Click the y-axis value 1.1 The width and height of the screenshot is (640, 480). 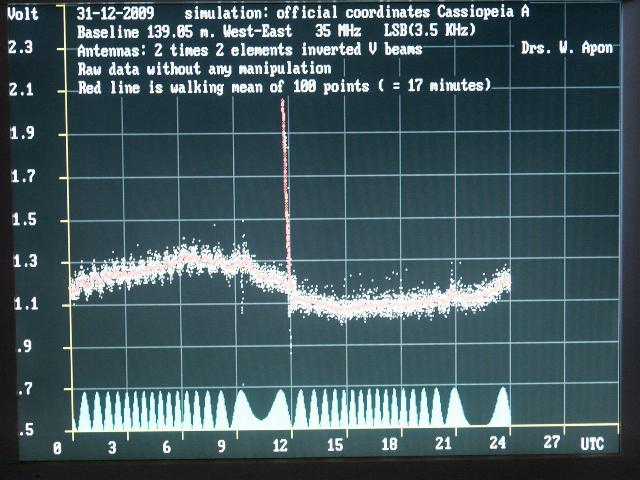[26, 304]
